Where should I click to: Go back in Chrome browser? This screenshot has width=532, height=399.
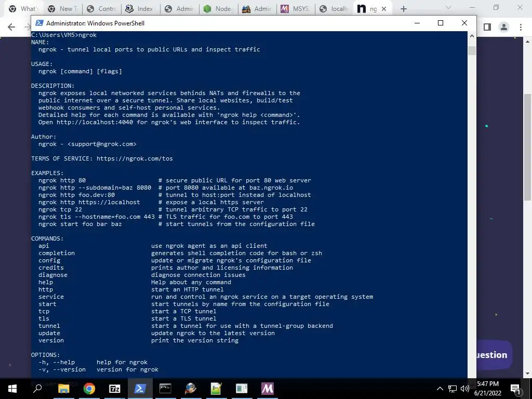pos(11,27)
